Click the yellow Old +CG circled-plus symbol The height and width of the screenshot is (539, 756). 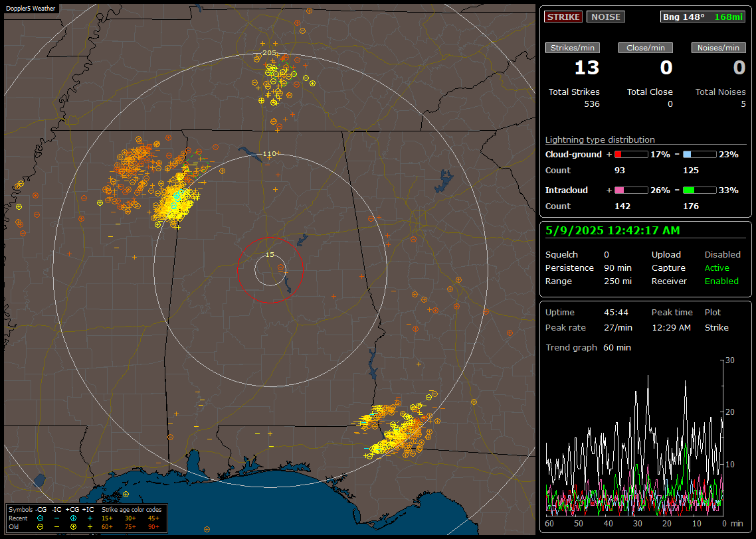tap(73, 527)
